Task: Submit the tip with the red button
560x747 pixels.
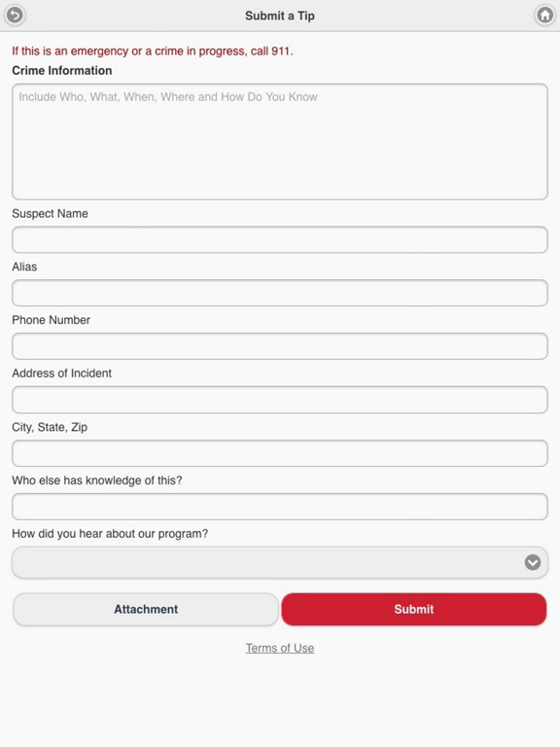Action: pyautogui.click(x=414, y=609)
